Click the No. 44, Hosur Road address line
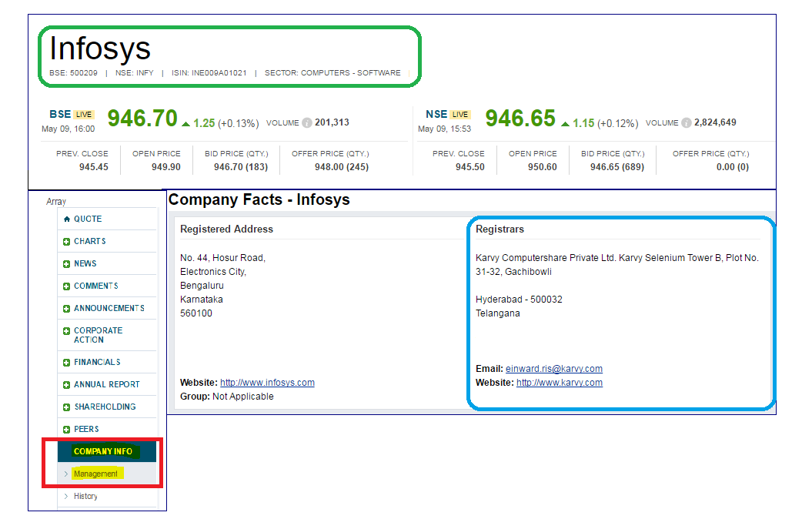The image size is (812, 519). coord(222,258)
